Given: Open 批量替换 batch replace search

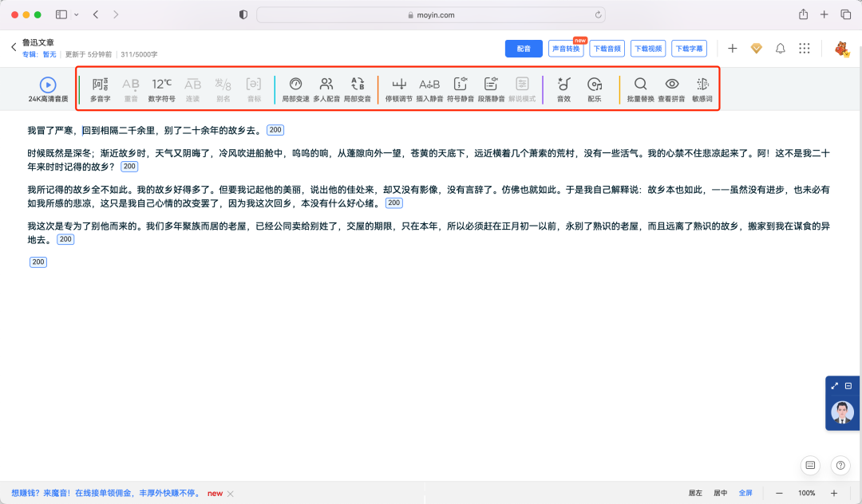Looking at the screenshot, I should click(x=640, y=89).
